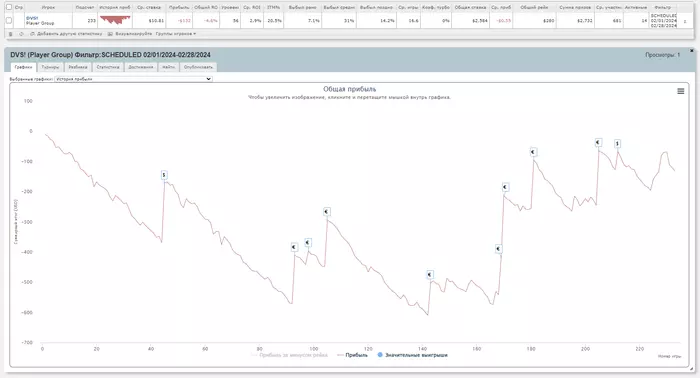Screen dimensions: 700x378
Task: Click the euro win marker near game 205
Action: pos(598,142)
